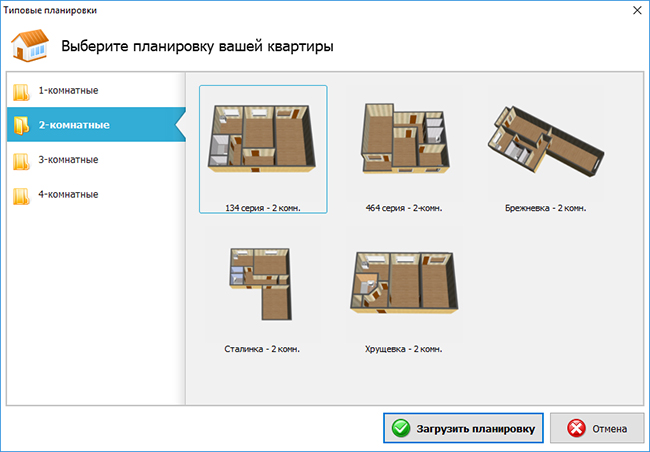Click the orange house icon in header

point(30,46)
